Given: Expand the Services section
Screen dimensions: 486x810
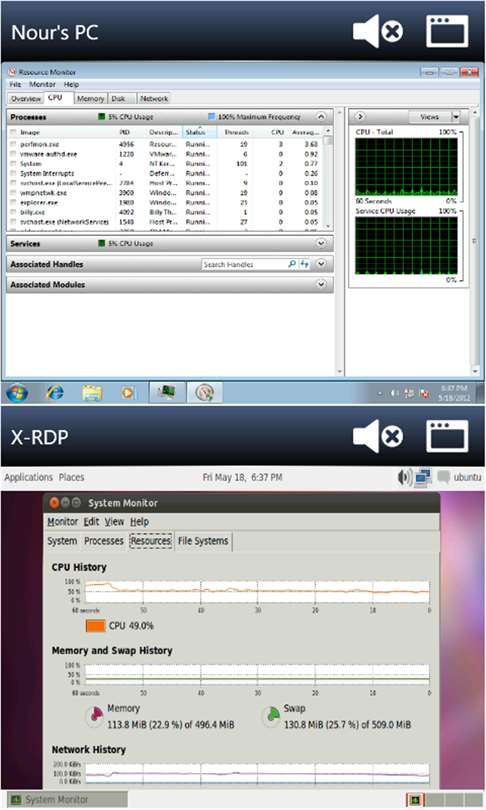Looking at the screenshot, I should pos(321,243).
